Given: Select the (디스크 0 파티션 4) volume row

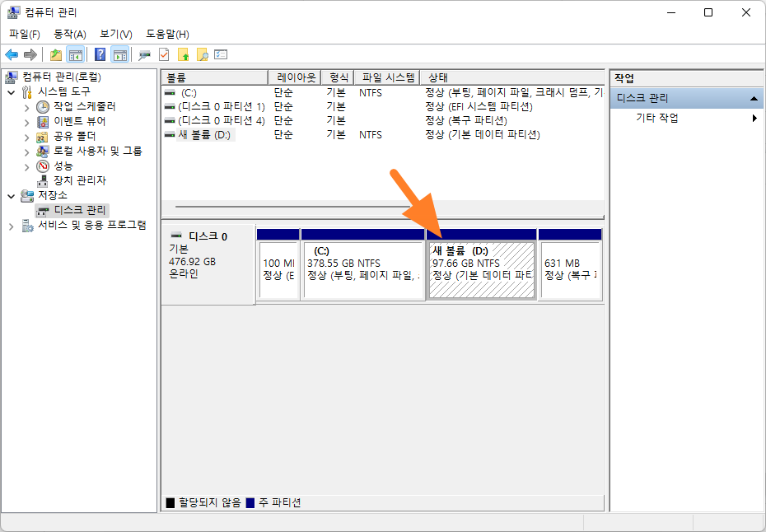Looking at the screenshot, I should point(383,121).
